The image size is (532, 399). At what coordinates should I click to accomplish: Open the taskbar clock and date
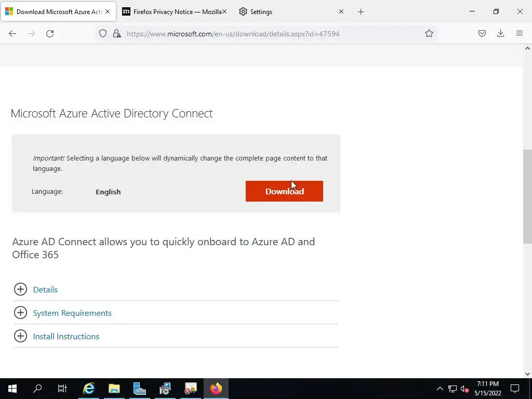click(487, 389)
